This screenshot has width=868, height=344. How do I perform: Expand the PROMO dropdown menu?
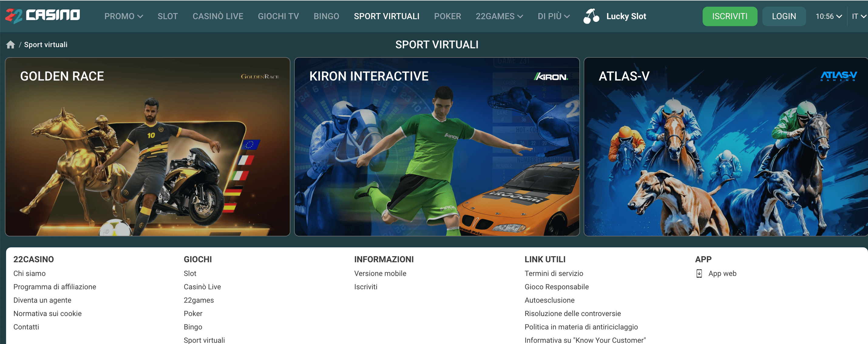click(123, 16)
